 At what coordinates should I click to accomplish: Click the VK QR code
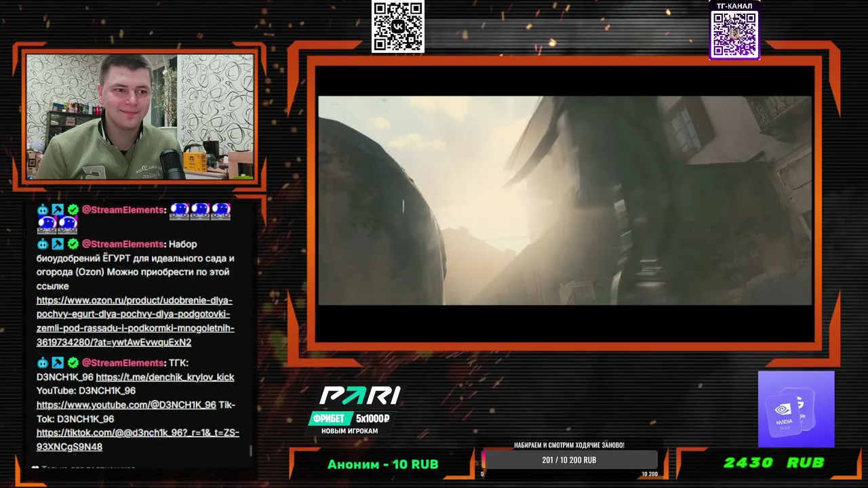(398, 26)
